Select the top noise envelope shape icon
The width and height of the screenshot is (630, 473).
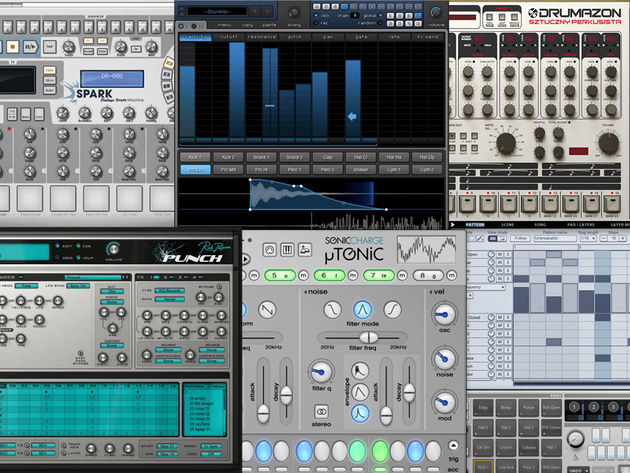(360, 371)
